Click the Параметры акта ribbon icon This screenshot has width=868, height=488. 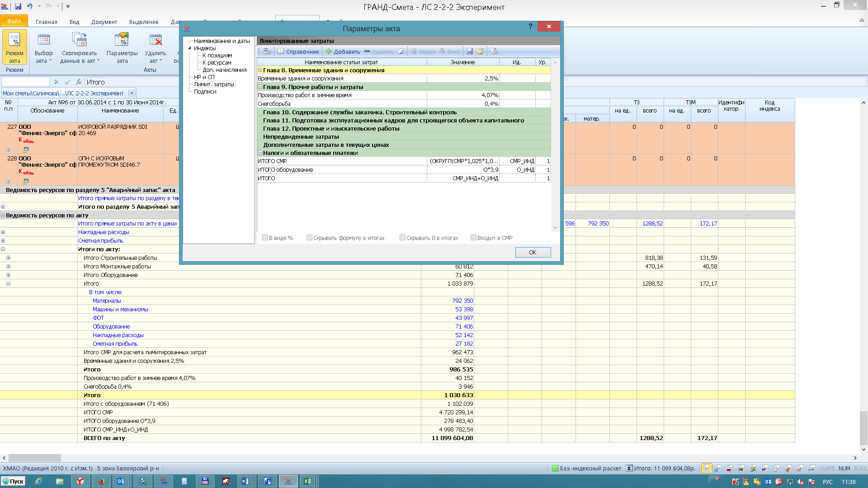point(122,47)
